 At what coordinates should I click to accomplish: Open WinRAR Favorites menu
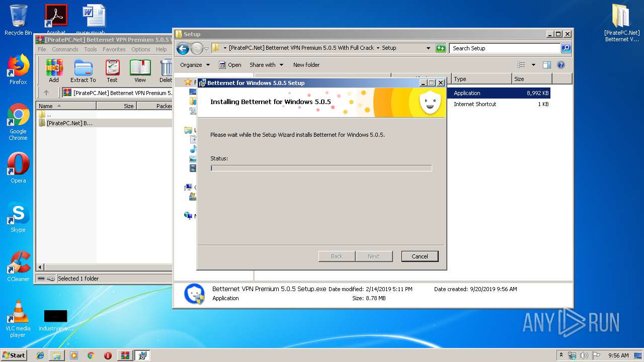(x=114, y=49)
